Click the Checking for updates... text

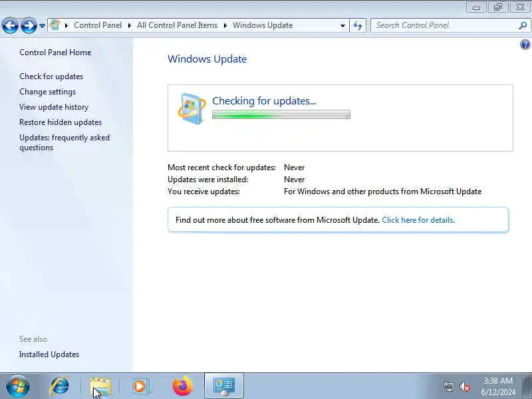coord(264,101)
